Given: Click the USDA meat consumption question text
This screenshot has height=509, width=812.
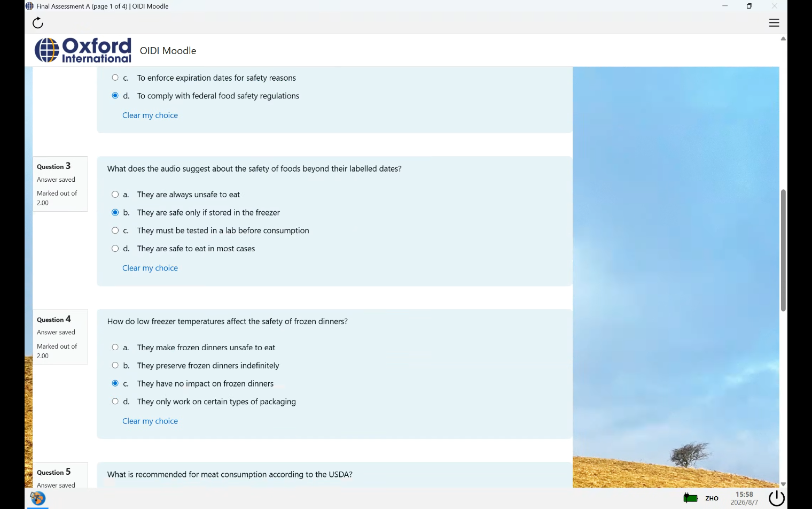Looking at the screenshot, I should point(230,475).
